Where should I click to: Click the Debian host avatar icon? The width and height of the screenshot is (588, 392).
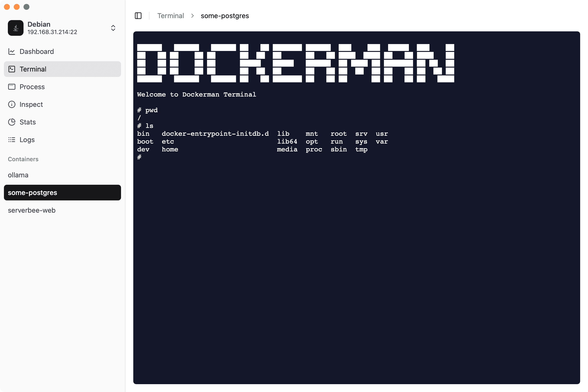15,28
